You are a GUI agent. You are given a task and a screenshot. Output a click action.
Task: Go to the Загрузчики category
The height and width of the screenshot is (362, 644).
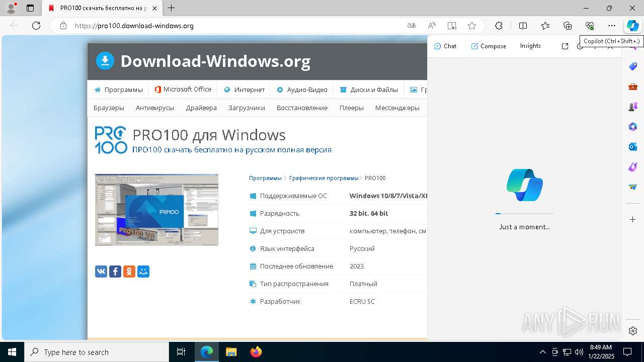pos(247,108)
